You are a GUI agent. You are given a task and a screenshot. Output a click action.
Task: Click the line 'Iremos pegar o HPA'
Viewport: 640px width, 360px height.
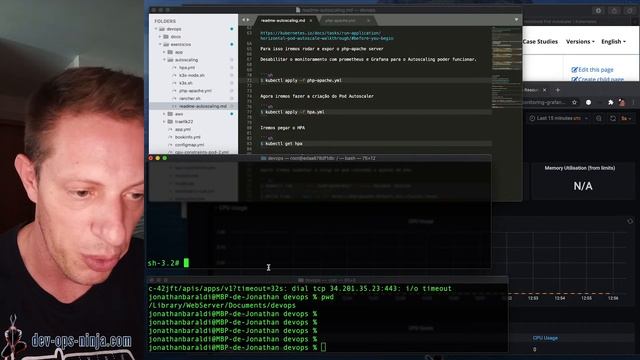tap(282, 128)
